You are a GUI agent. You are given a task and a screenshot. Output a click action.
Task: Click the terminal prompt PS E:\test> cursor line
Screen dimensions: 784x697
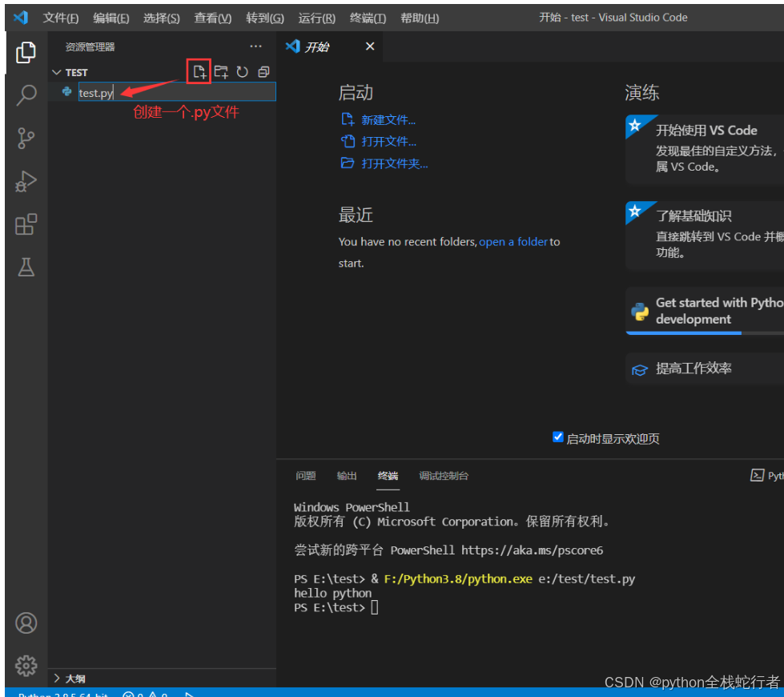pos(336,607)
